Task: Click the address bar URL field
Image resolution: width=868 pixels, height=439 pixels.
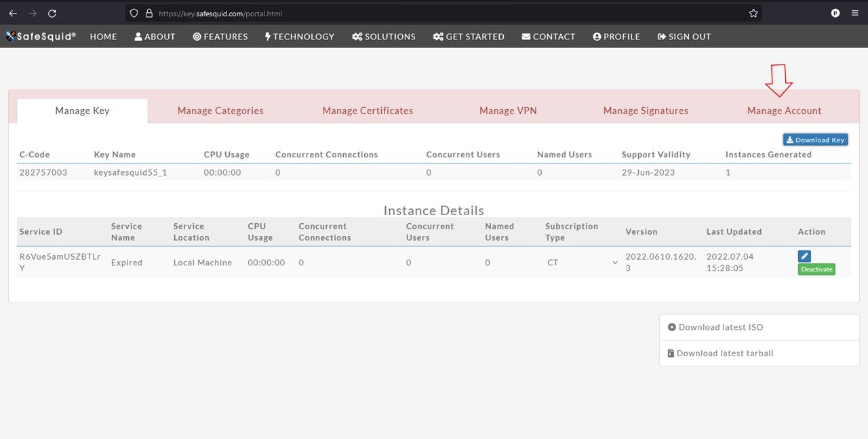Action: pos(444,14)
